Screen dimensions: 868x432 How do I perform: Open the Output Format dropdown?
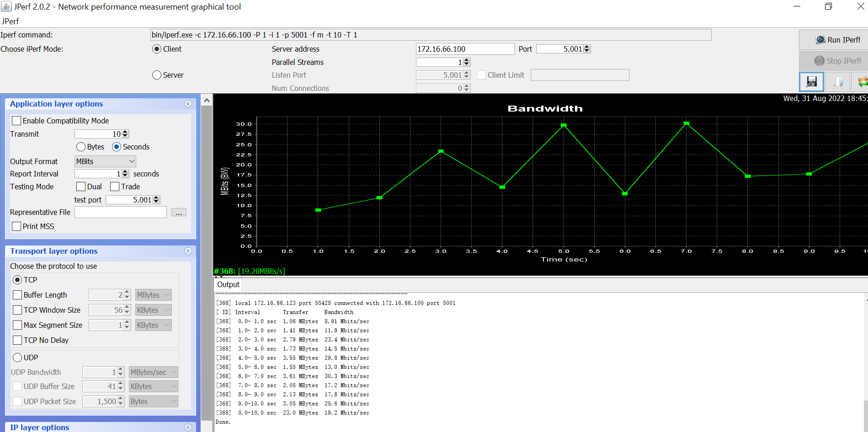click(x=105, y=161)
